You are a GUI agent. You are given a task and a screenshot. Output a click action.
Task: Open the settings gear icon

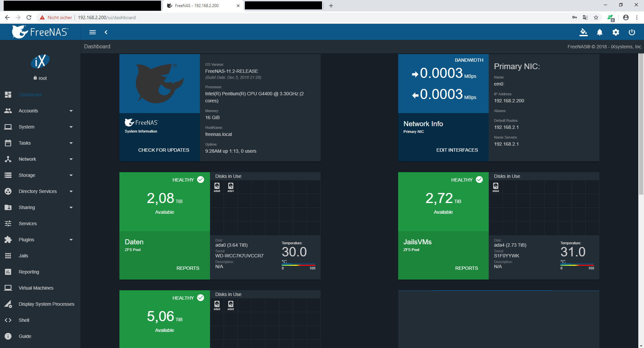616,32
